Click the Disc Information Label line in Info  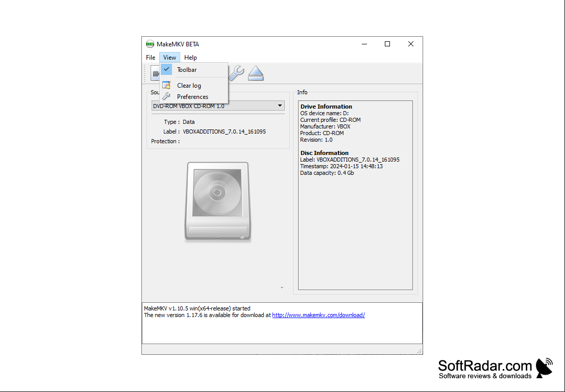[x=350, y=160]
